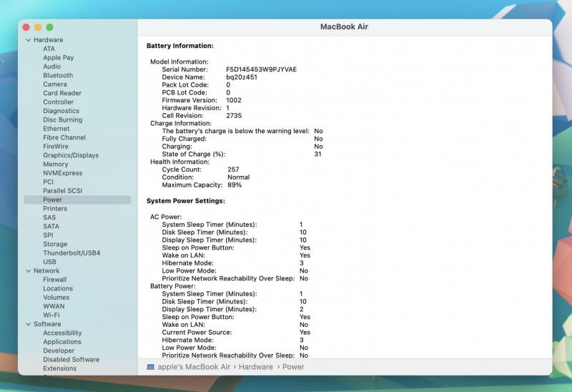Click the Condition value Normal
Viewport: 572px width, 392px height.
[x=239, y=177]
